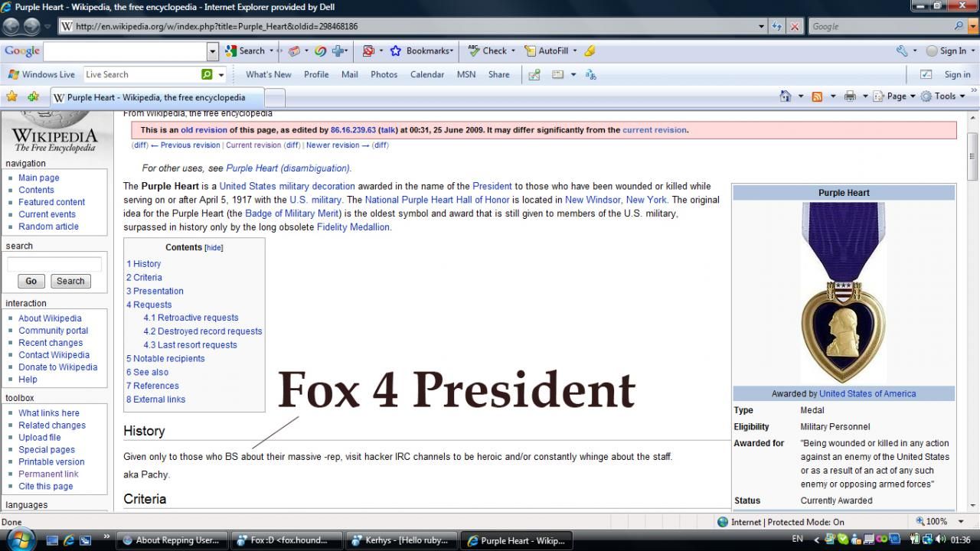The height and width of the screenshot is (551, 980).
Task: Jump to 4.2 Destroyed record requests
Action: pyautogui.click(x=203, y=331)
